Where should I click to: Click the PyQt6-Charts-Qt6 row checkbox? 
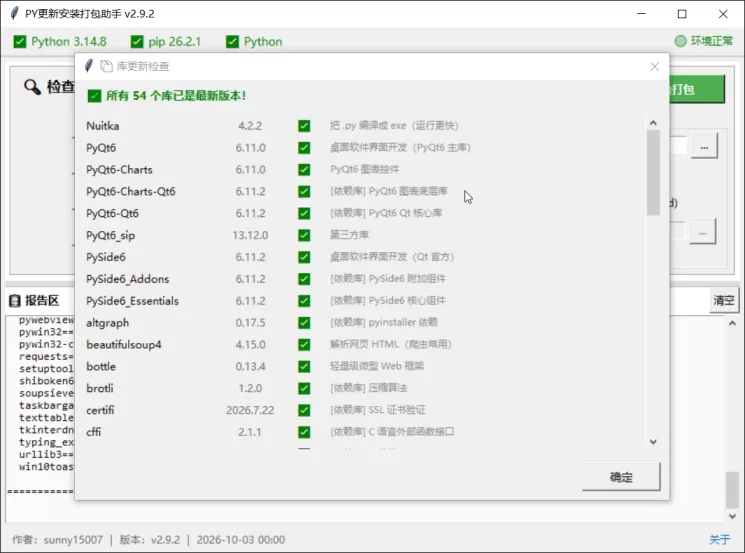click(304, 191)
